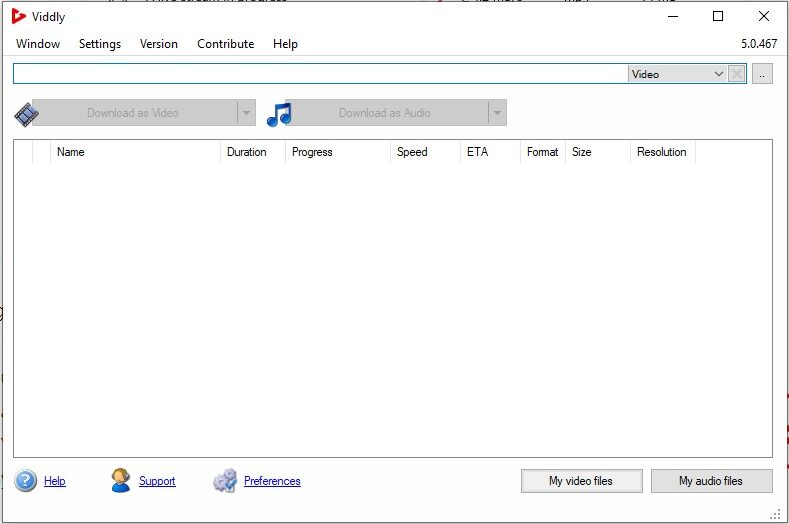This screenshot has width=789, height=524.
Task: Click the Support headset person icon
Action: tap(121, 481)
